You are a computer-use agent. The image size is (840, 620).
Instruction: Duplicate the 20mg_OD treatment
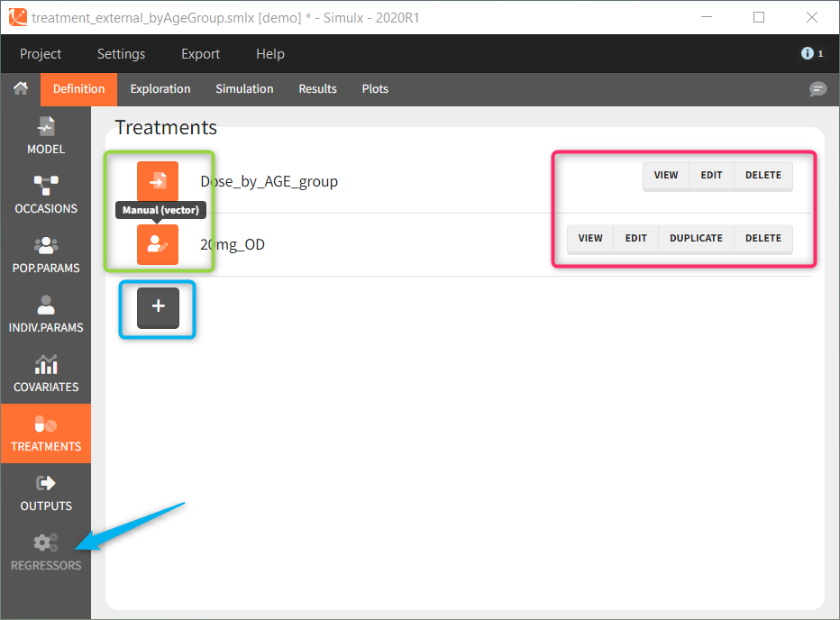point(696,239)
